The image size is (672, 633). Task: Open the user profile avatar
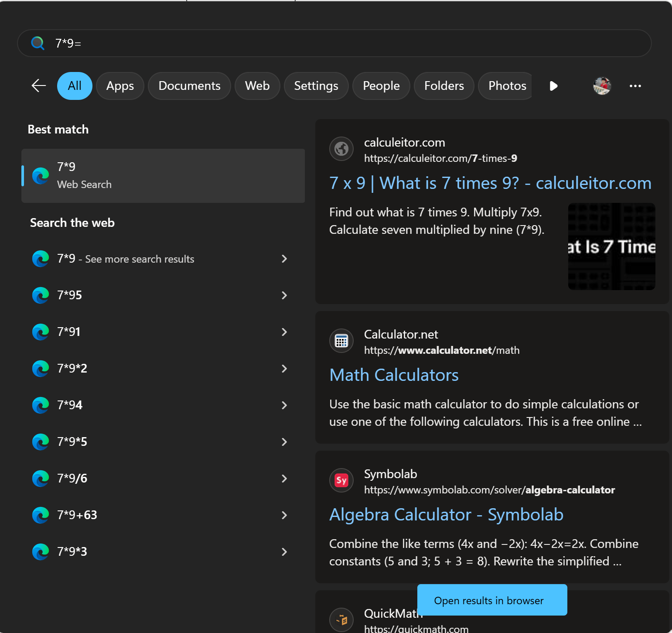pyautogui.click(x=602, y=86)
